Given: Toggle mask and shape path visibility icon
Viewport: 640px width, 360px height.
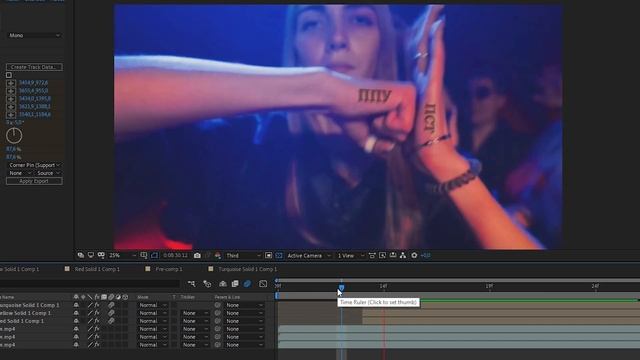Looking at the screenshot, I should pos(101,256).
